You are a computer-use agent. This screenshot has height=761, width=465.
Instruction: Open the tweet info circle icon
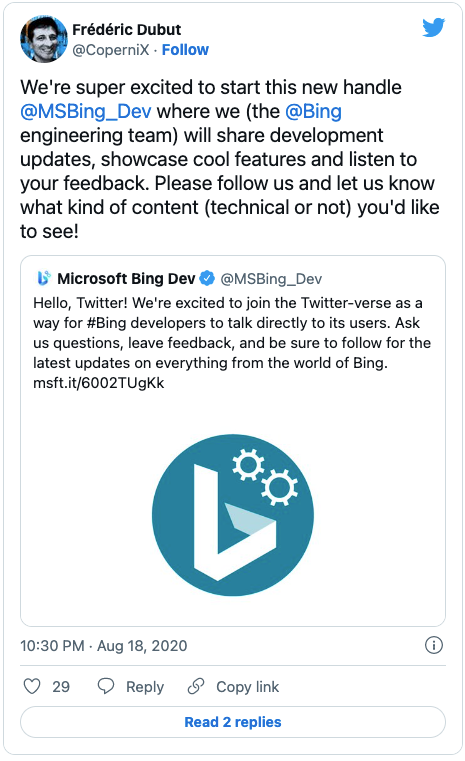[433, 645]
